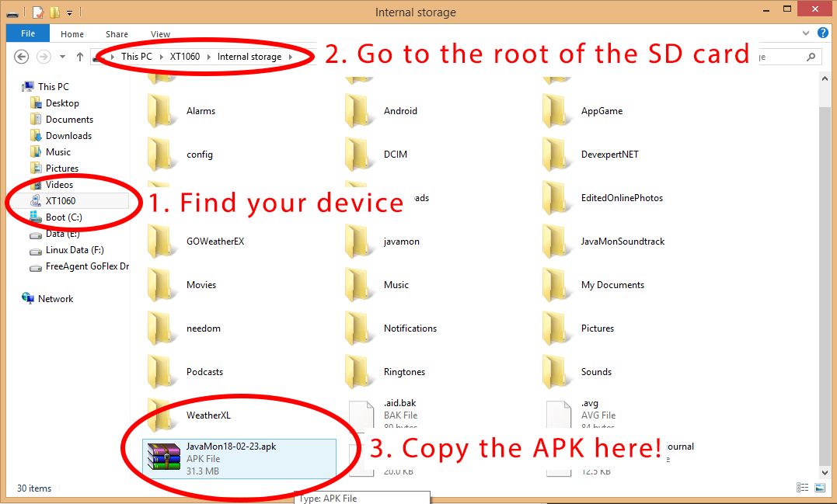Open the recent locations dropdown arrow
The width and height of the screenshot is (837, 504).
pos(63,57)
